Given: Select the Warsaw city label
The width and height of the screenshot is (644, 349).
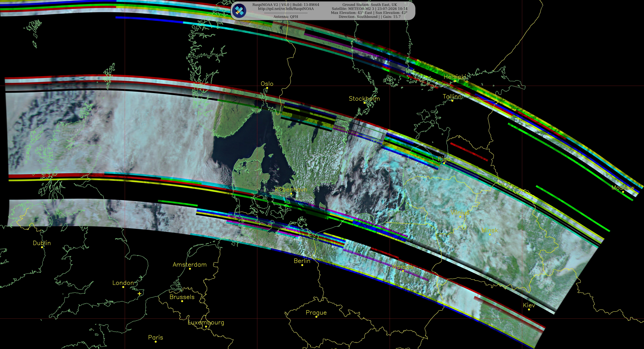Looking at the screenshot, I should (403, 267).
